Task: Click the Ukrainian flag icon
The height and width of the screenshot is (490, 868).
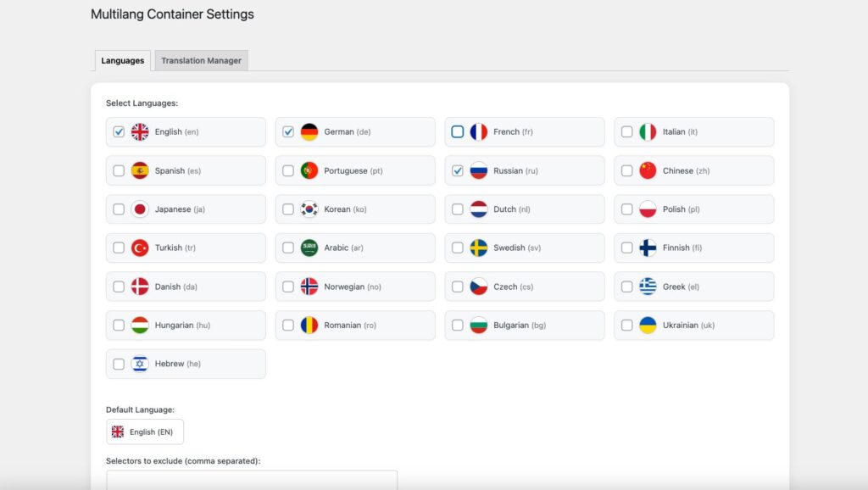Action: 648,326
